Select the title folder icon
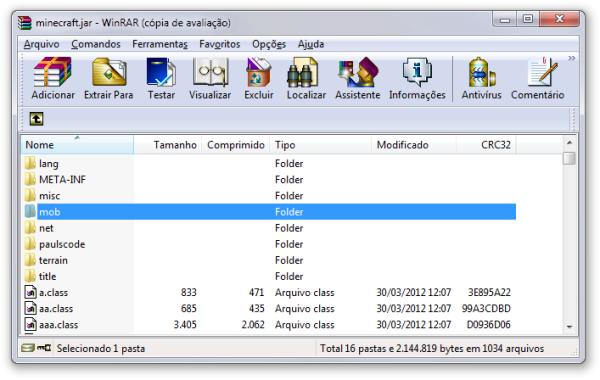This screenshot has height=380, width=600. click(30, 276)
